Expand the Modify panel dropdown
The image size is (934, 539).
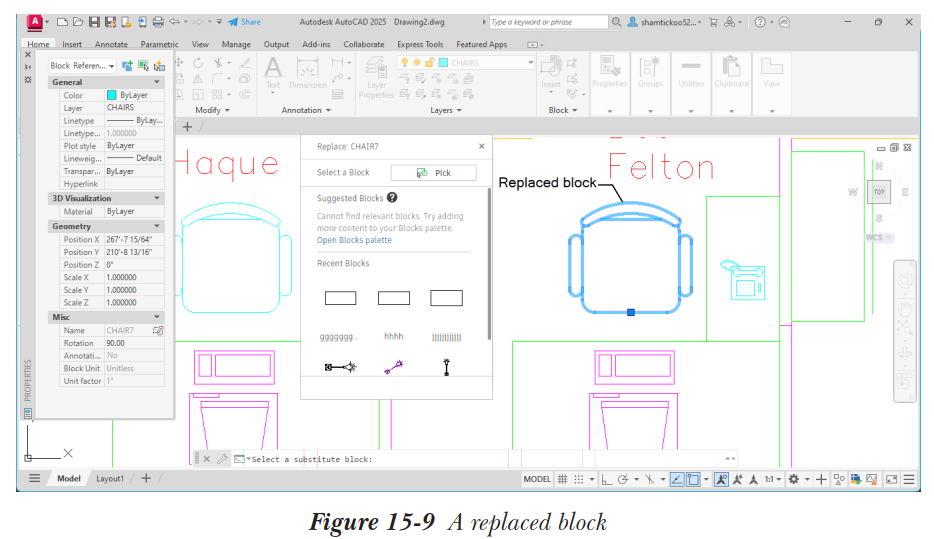point(212,110)
